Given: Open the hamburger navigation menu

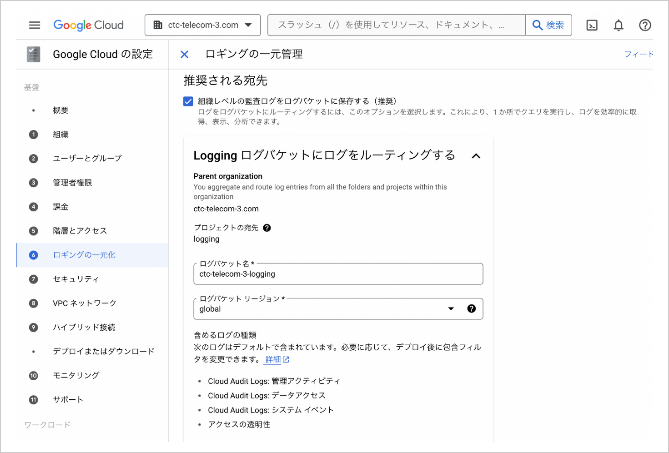Looking at the screenshot, I should [35, 25].
